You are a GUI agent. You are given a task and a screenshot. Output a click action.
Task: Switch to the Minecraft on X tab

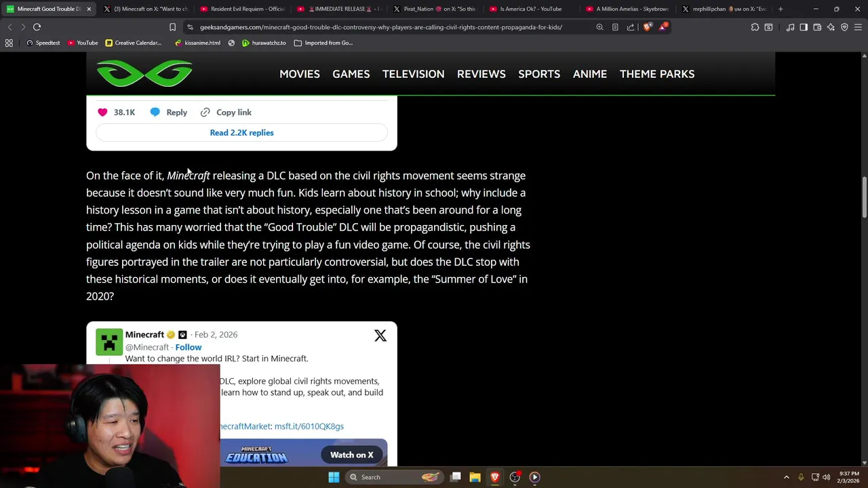(x=146, y=9)
